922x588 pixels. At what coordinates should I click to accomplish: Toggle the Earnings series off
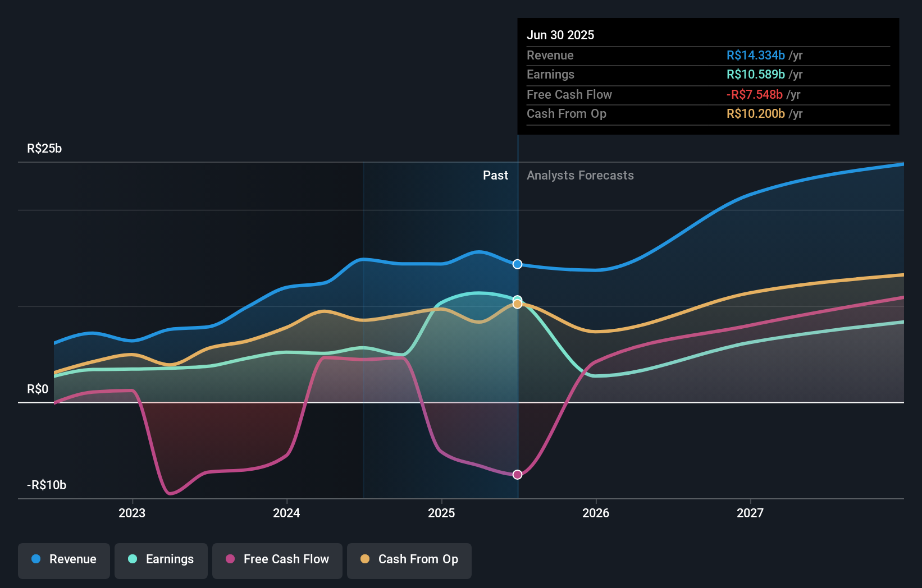coord(161,559)
